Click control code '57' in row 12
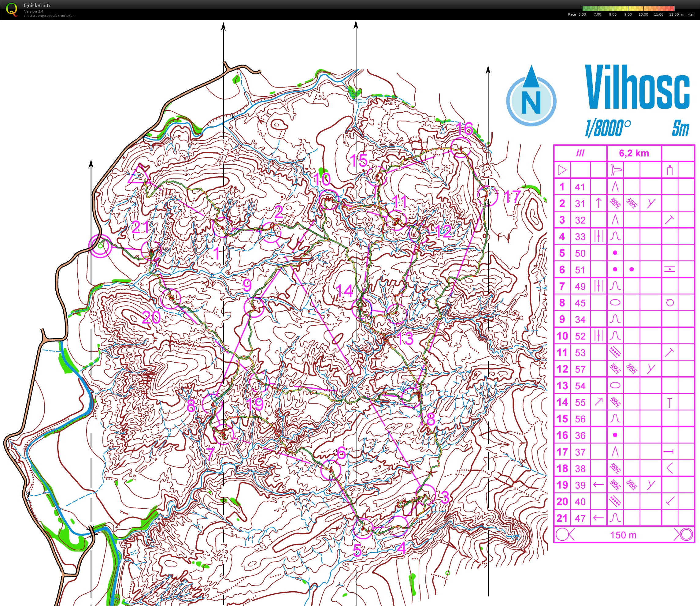The width and height of the screenshot is (700, 606). [x=580, y=369]
